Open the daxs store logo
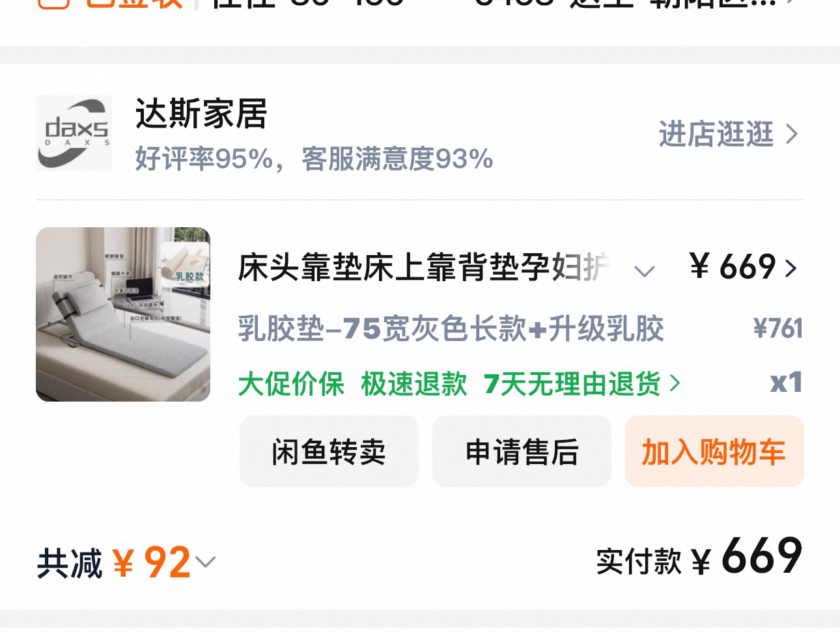Viewport: 840px width, 632px height. click(x=74, y=133)
